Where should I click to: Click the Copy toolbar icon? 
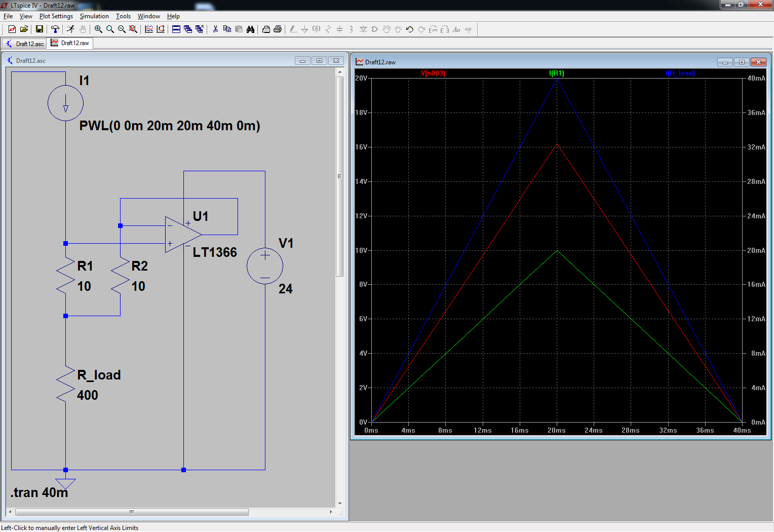point(227,29)
